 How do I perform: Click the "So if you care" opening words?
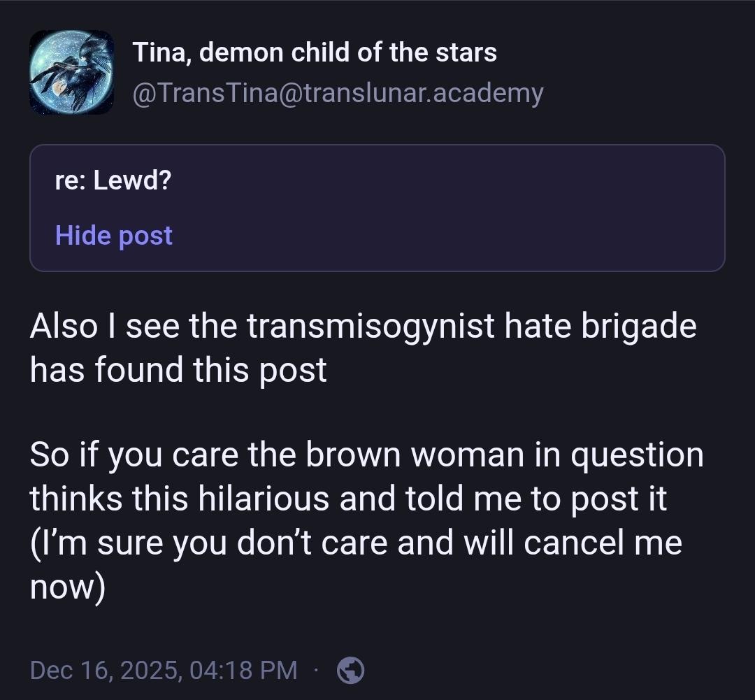pos(134,455)
